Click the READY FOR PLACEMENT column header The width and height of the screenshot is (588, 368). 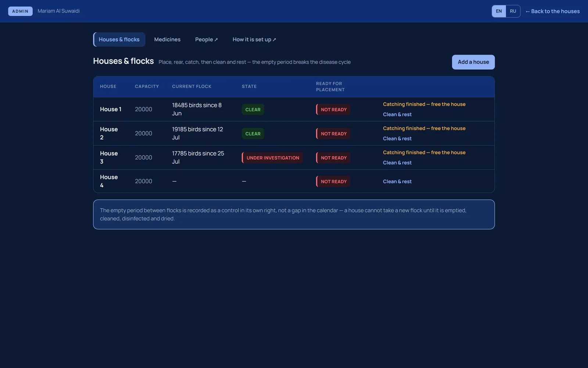click(330, 86)
